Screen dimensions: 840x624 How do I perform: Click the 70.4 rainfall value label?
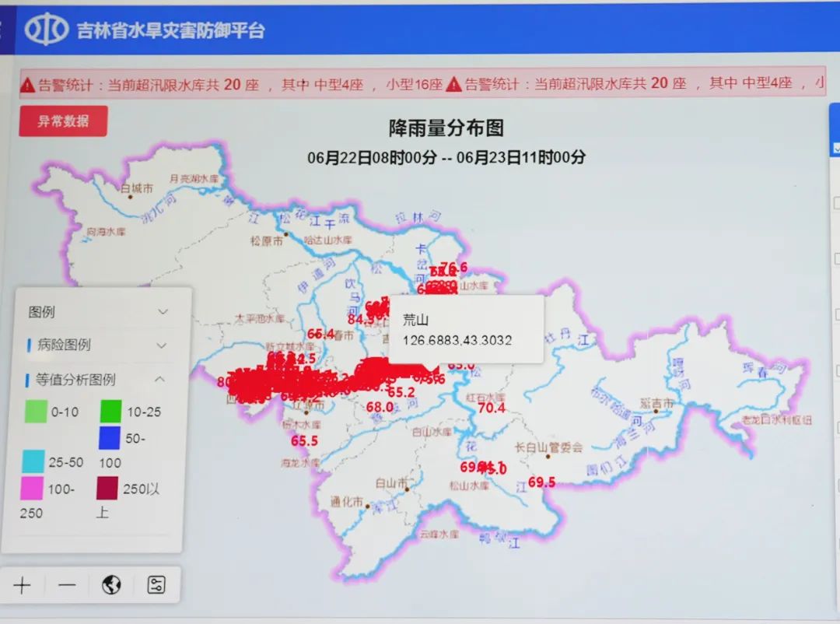point(491,408)
